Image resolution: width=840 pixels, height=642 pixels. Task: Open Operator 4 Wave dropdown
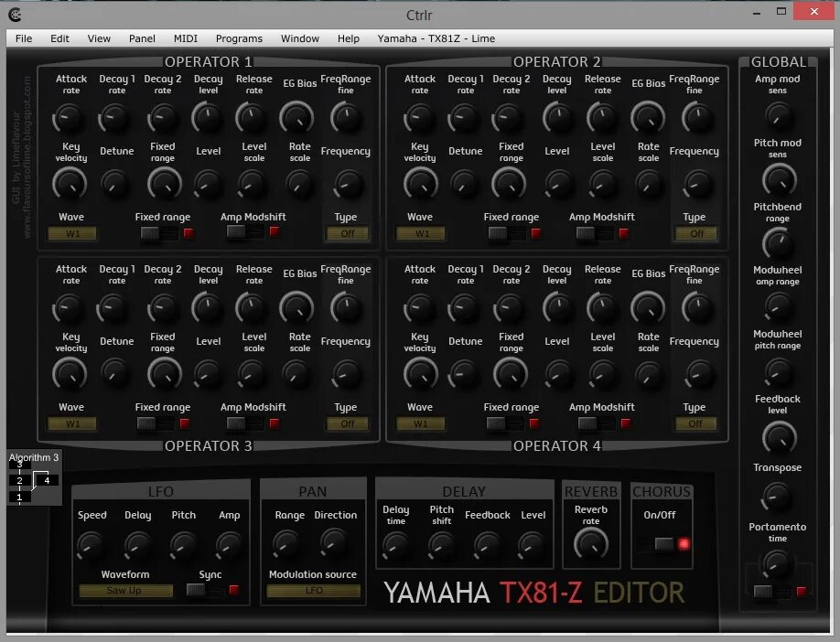[x=421, y=423]
